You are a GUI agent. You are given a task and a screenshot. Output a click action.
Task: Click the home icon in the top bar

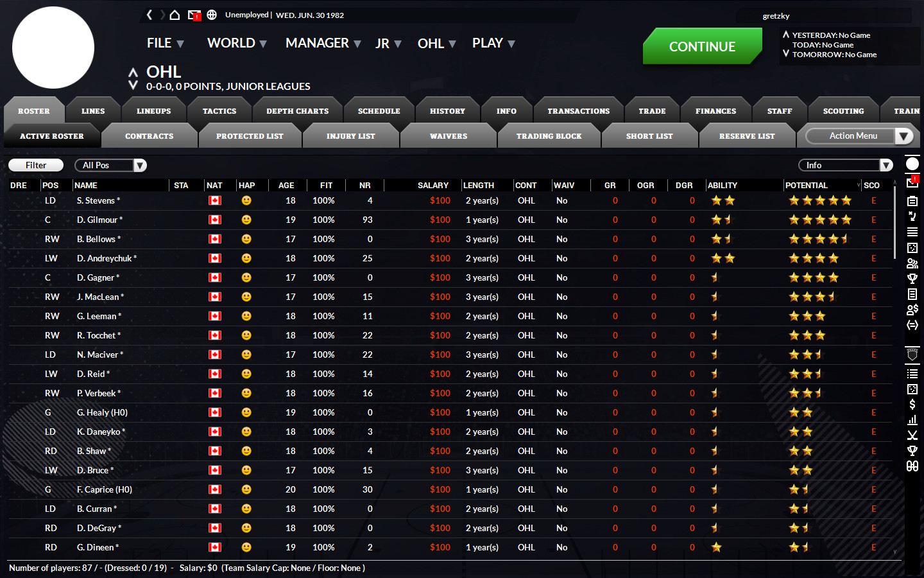[175, 15]
